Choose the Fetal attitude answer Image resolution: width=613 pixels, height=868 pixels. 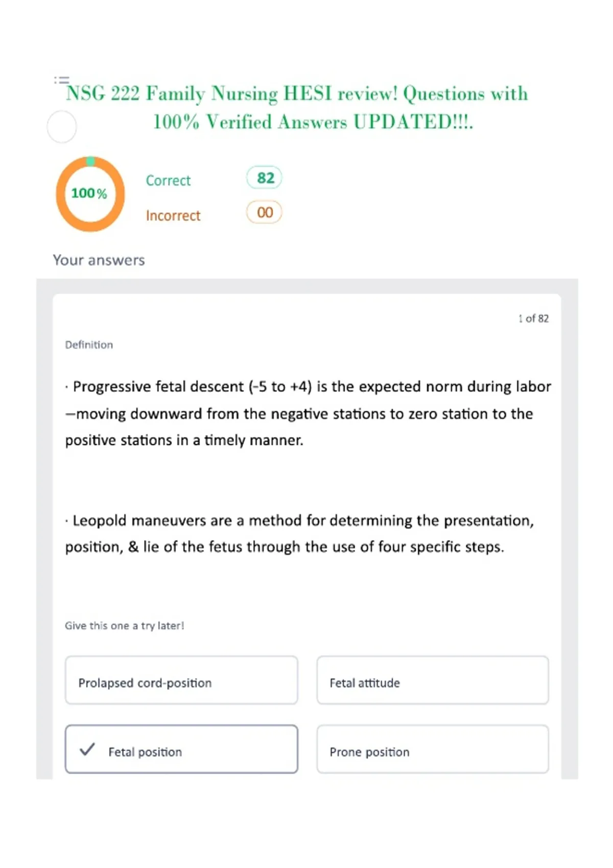(433, 680)
